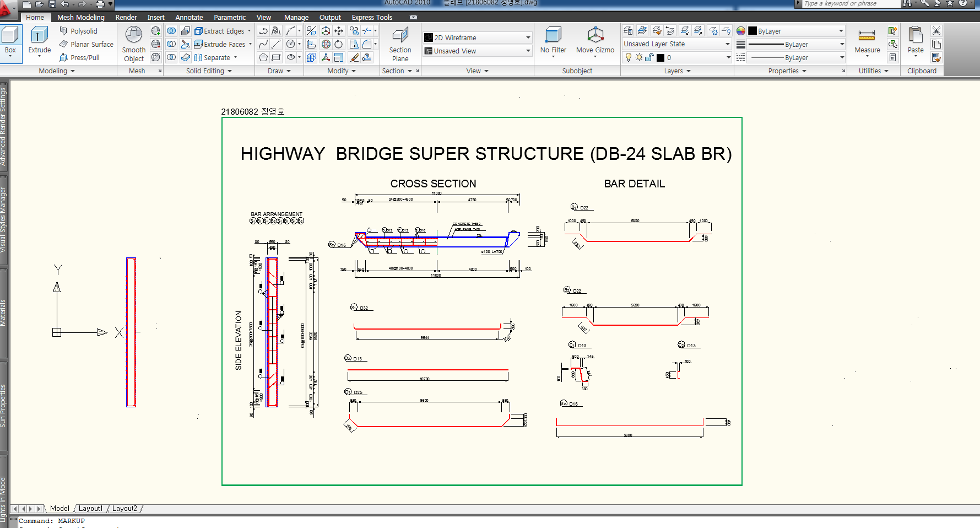
Task: Open the Visual Styles Manager palette
Action: 3,220
